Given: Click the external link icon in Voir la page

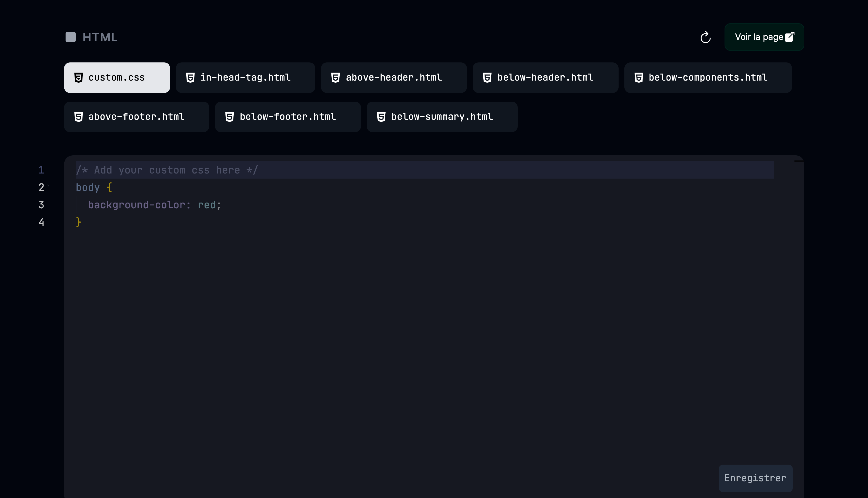Looking at the screenshot, I should [789, 37].
